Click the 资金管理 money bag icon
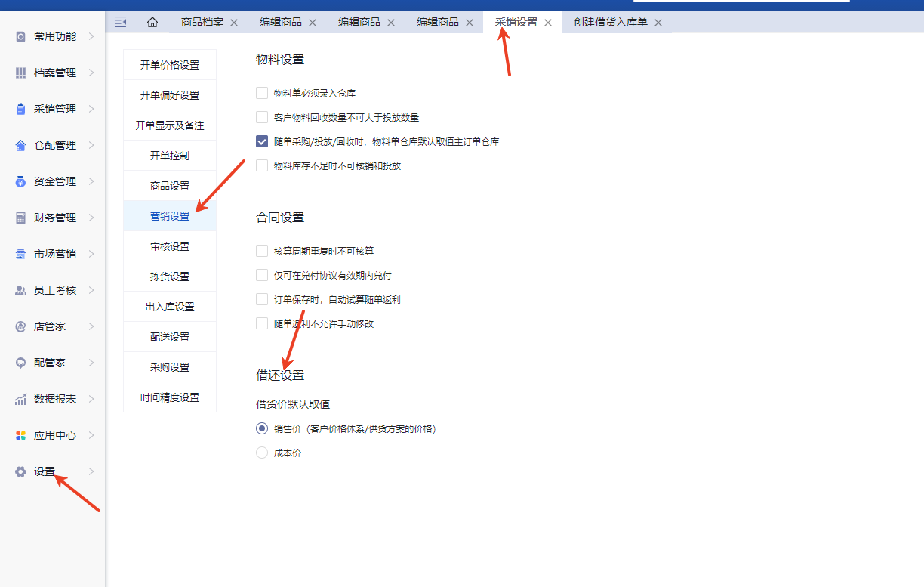 pyautogui.click(x=21, y=181)
